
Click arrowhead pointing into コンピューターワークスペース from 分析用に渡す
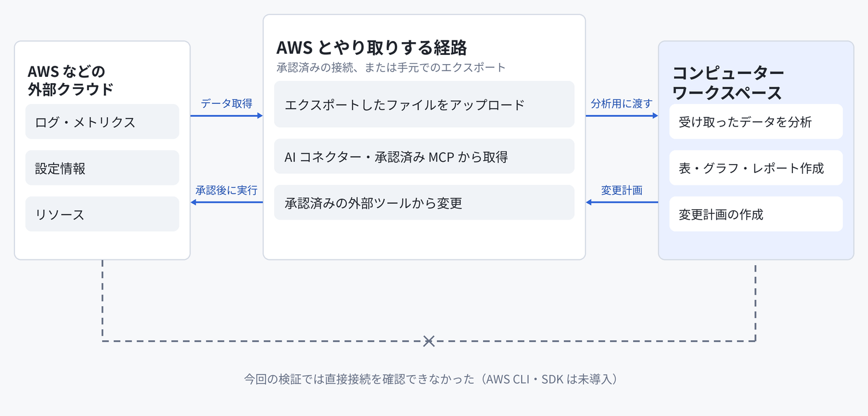coord(655,116)
